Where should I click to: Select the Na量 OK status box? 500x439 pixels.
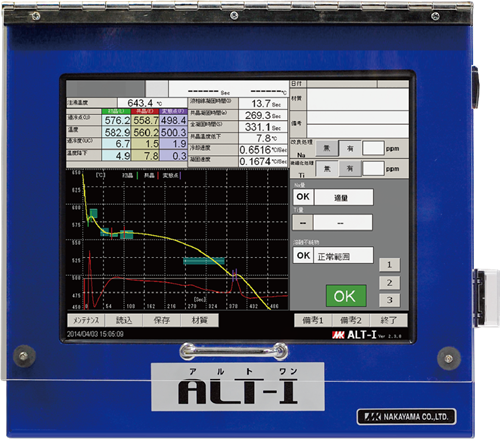(303, 197)
